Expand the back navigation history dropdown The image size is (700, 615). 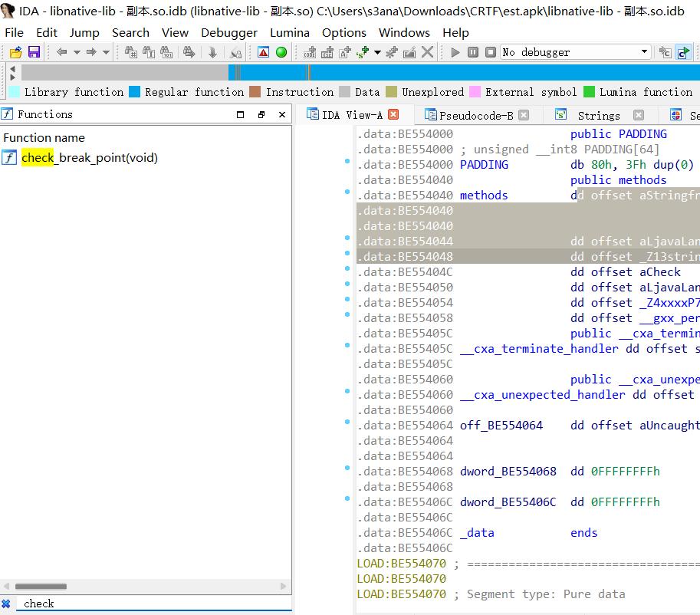(x=77, y=52)
